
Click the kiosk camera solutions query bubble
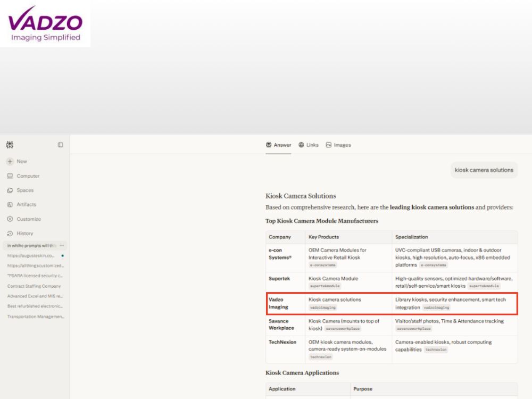pyautogui.click(x=484, y=170)
